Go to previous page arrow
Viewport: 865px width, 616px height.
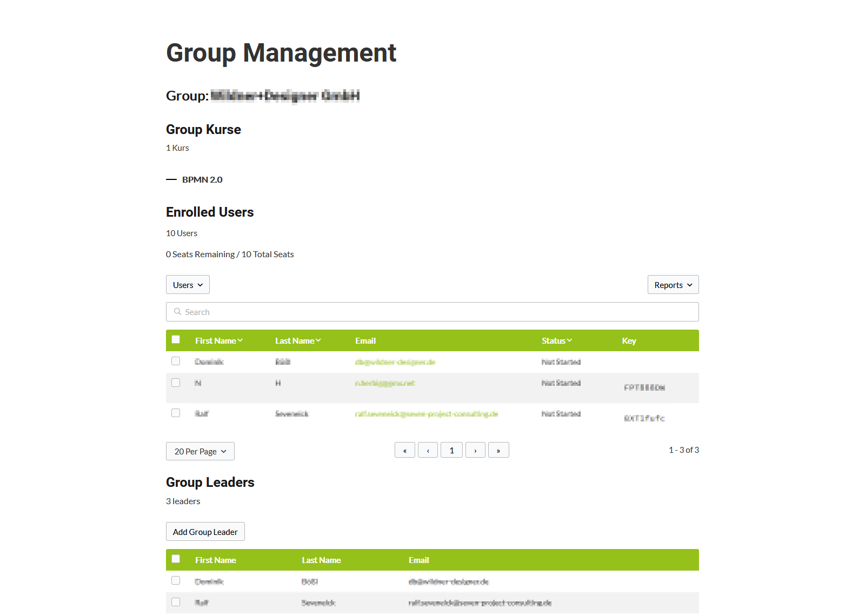tap(428, 450)
